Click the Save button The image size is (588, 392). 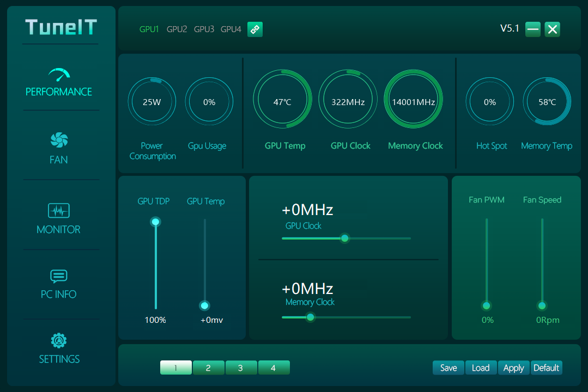(448, 368)
